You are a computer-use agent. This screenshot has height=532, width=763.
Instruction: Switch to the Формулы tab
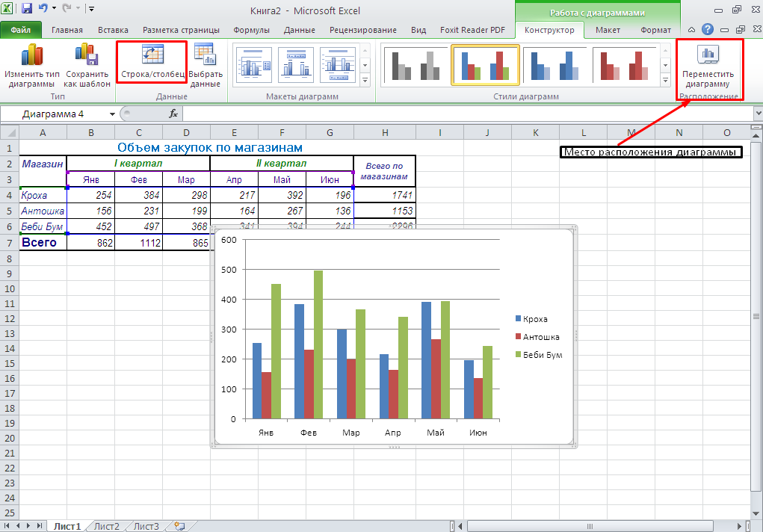tap(251, 30)
